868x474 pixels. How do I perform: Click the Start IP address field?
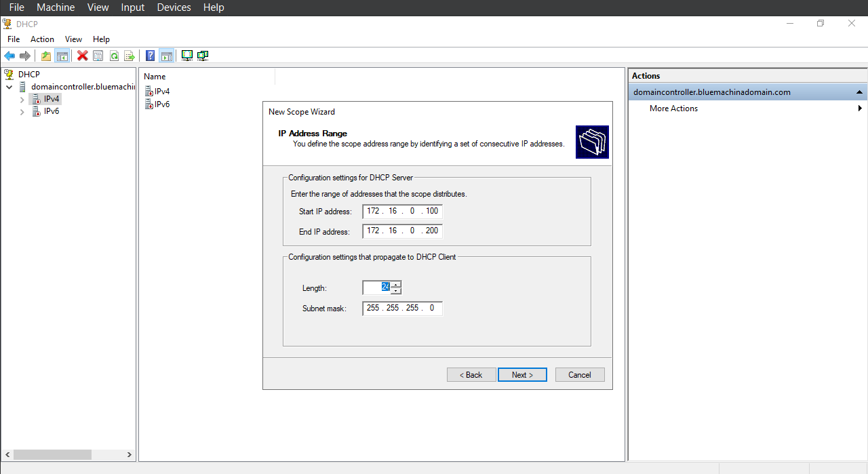(402, 212)
